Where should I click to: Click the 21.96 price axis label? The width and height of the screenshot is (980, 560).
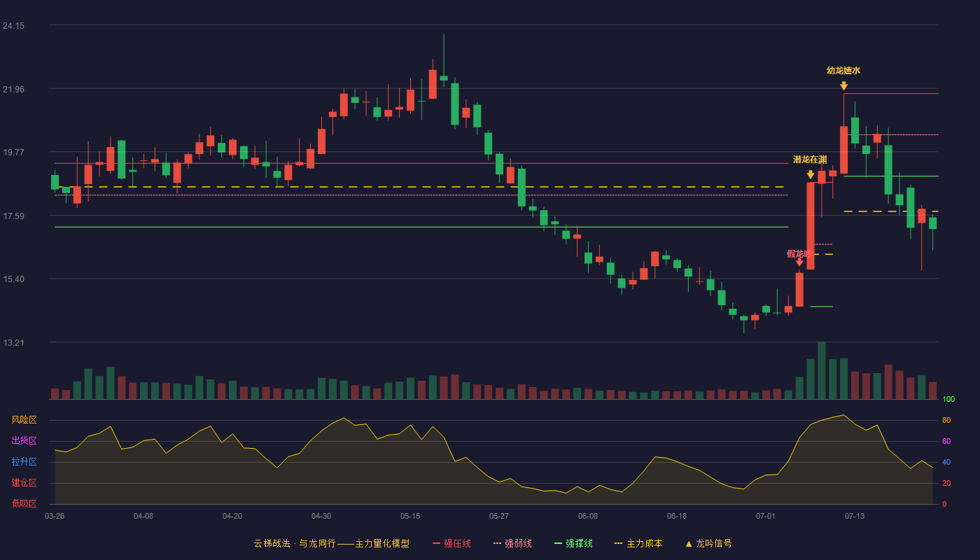tap(13, 89)
